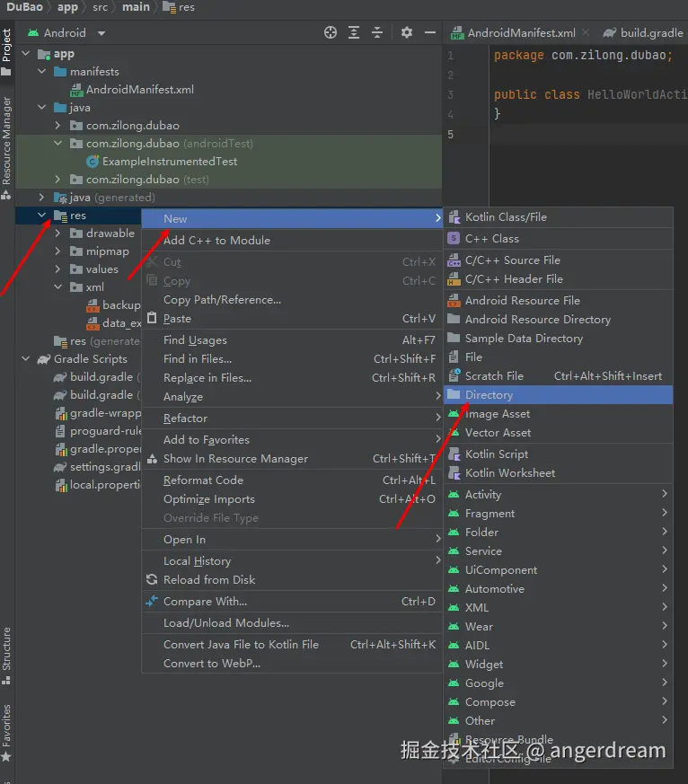Expand the java (generated) folder
The width and height of the screenshot is (688, 784).
tap(42, 198)
